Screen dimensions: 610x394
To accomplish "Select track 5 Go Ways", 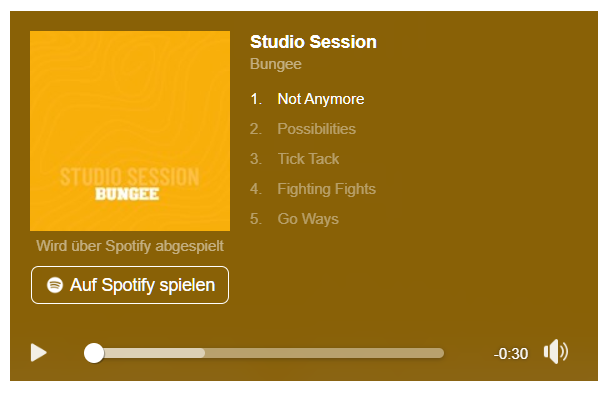I will pos(294,219).
